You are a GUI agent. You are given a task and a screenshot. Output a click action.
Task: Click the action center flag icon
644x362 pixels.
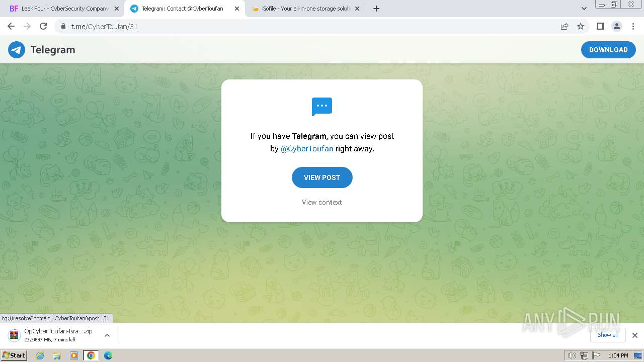pos(596,355)
